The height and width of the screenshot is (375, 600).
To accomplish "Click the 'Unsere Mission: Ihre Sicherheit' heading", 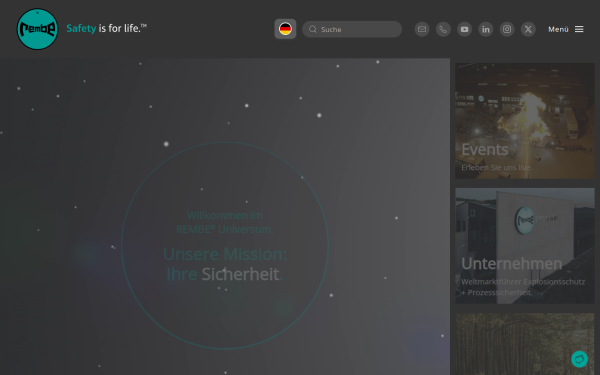I will (x=225, y=264).
